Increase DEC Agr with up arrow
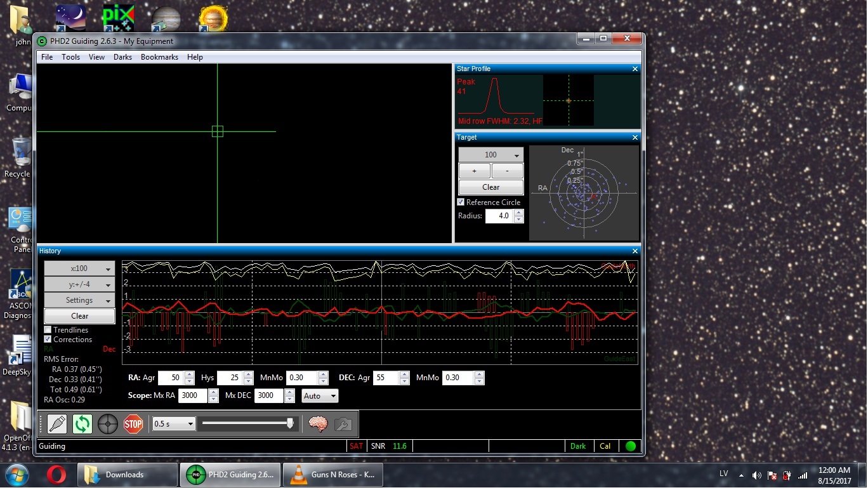The image size is (868, 490). click(404, 374)
